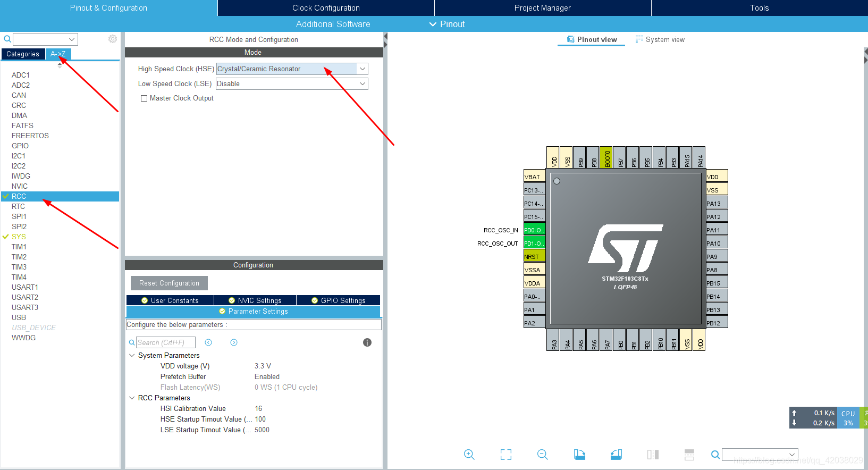Open the User Constants tab
This screenshot has width=868, height=470.
point(170,300)
